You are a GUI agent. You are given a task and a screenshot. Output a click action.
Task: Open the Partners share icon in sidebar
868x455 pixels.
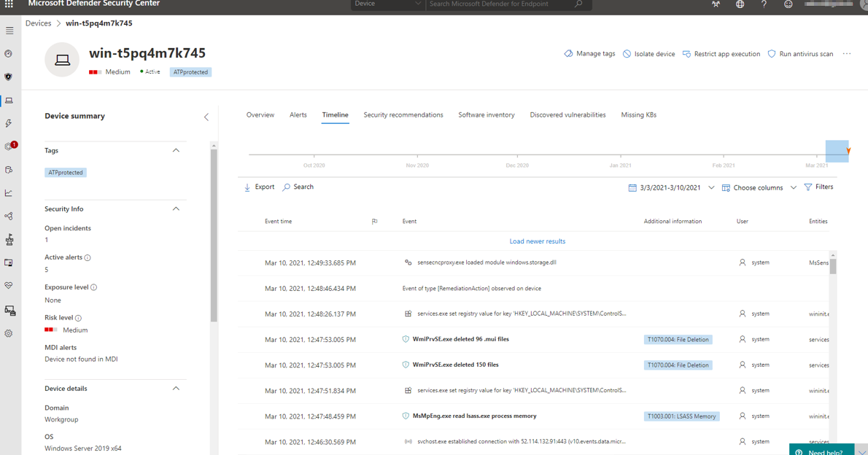pyautogui.click(x=8, y=216)
